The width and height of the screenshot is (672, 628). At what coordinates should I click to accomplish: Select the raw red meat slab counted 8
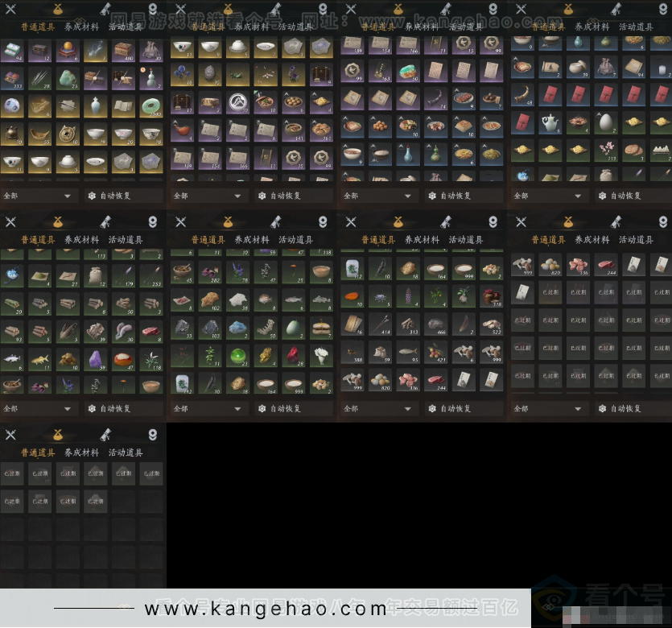151,332
